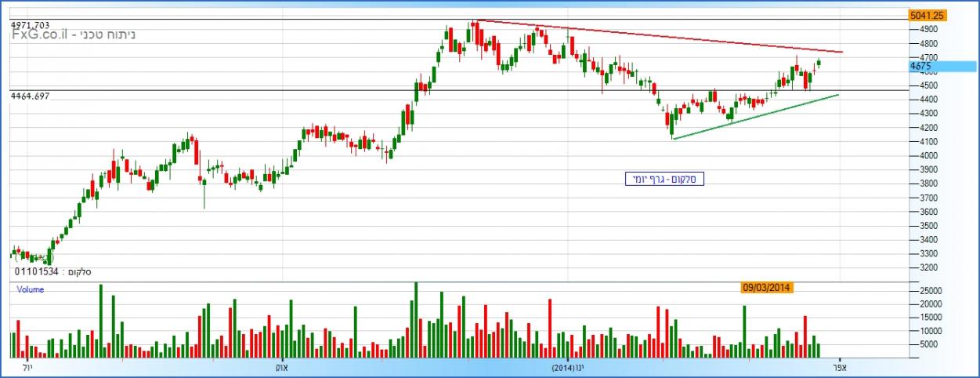Select the 09/03/2014 date marker
This screenshot has height=378, width=980.
[768, 288]
